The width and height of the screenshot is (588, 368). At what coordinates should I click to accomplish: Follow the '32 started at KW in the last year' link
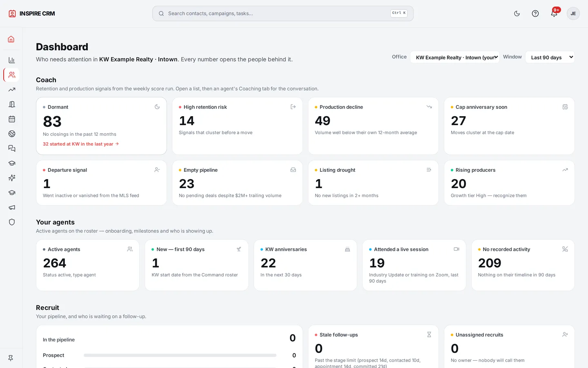tap(81, 144)
